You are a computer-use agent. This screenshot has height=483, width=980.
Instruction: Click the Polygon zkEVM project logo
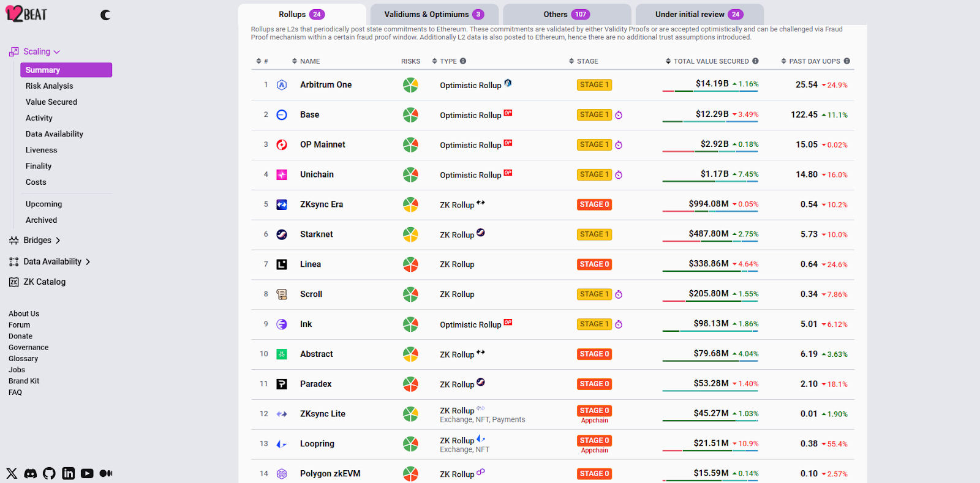click(x=282, y=474)
